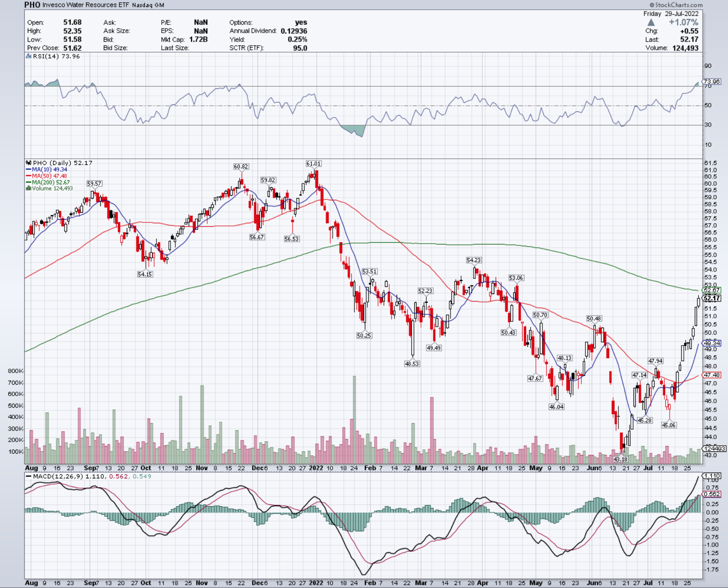The height and width of the screenshot is (588, 728).
Task: Click the 50.43 April low label
Action: (508, 332)
